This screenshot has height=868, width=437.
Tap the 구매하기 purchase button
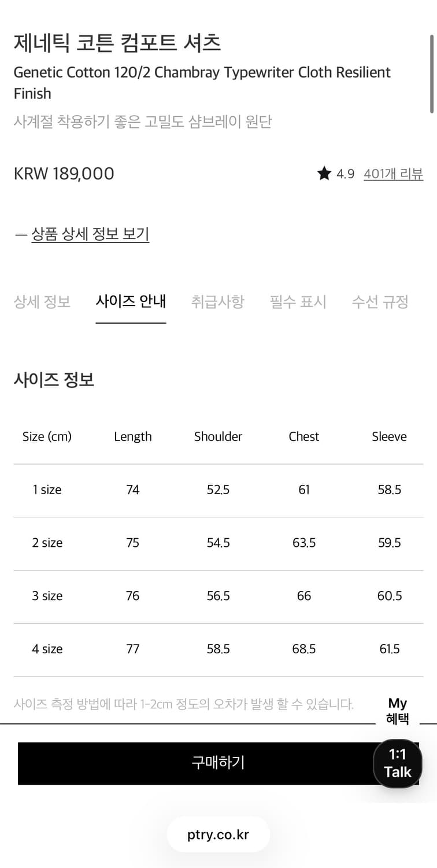point(218,763)
